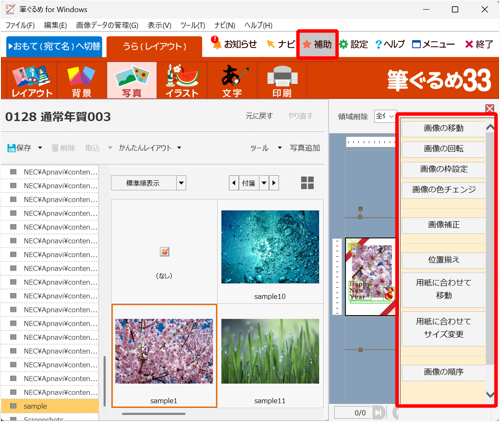Click the 画像の回転 button
Viewport: 500px width, 422px height.
click(x=443, y=149)
